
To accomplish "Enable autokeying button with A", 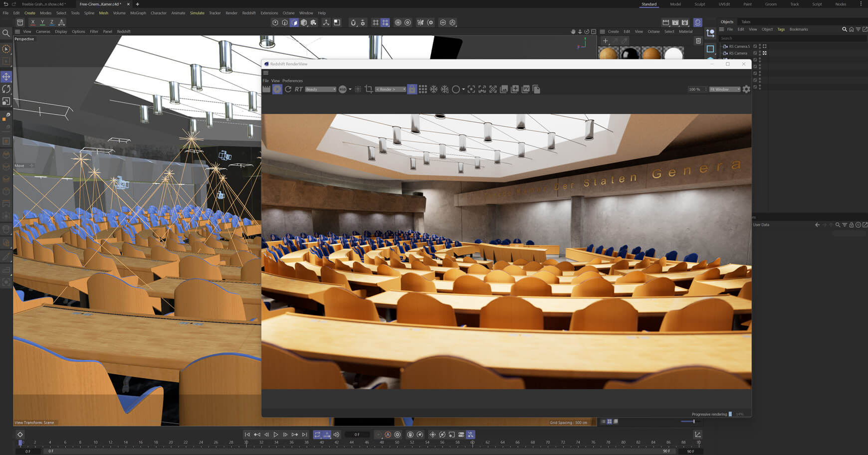I will click(388, 435).
